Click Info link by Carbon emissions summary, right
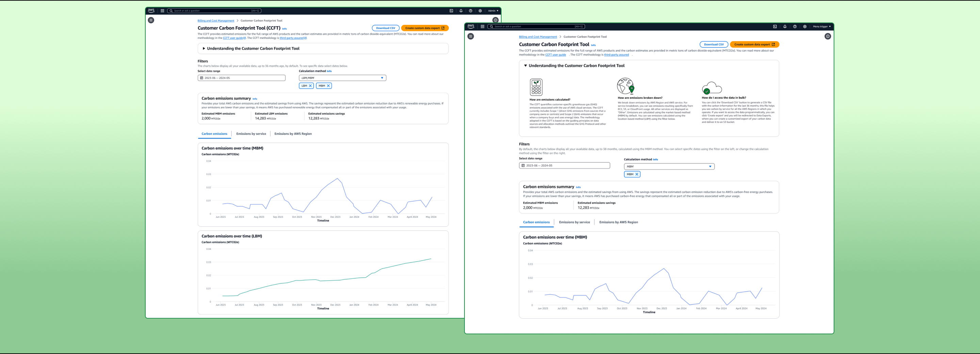The width and height of the screenshot is (980, 354). point(578,187)
